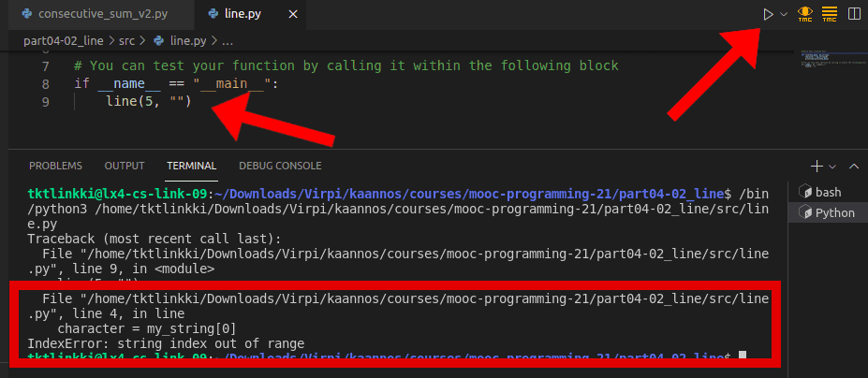
Task: Show the DEBUG CONSOLE panel
Action: (280, 166)
